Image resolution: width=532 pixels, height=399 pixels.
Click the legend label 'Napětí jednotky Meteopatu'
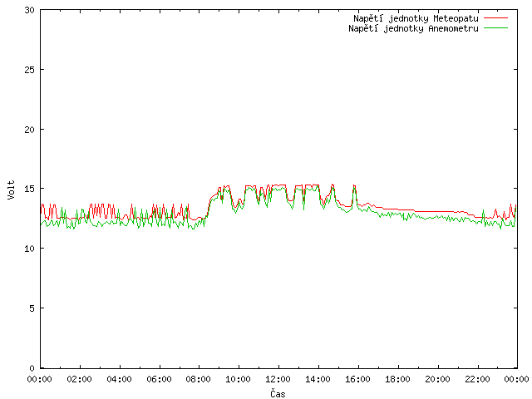416,18
